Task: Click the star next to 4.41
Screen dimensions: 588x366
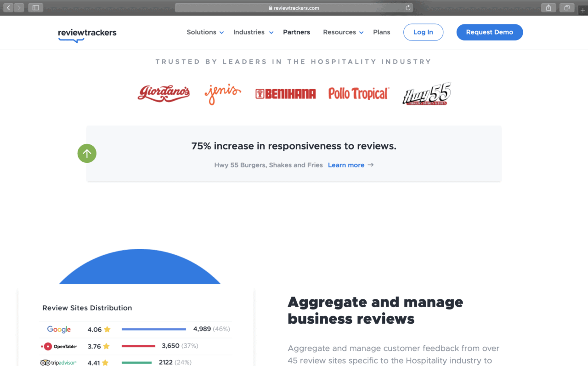Action: 105,363
